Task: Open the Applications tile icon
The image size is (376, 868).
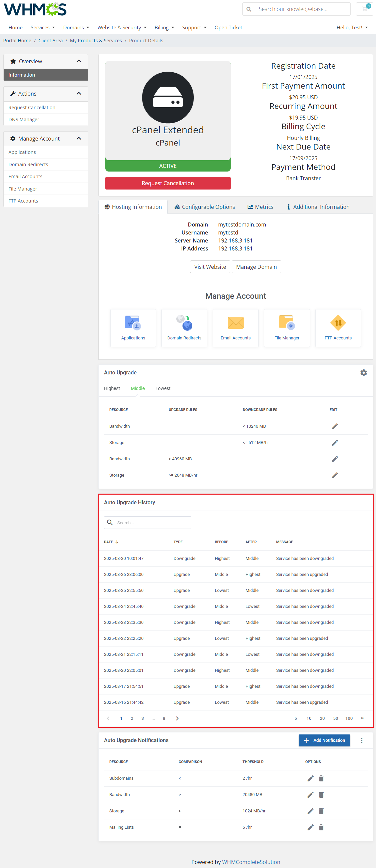Action: coord(133,323)
